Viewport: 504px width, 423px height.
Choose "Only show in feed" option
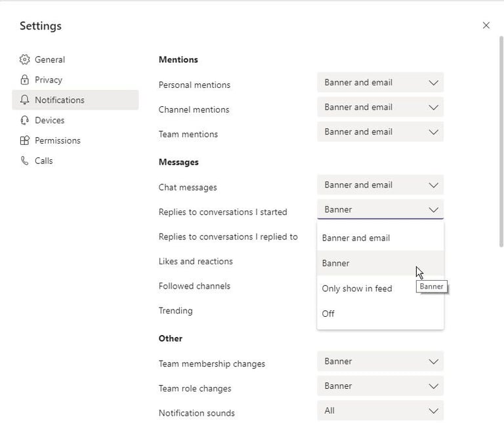(x=357, y=289)
